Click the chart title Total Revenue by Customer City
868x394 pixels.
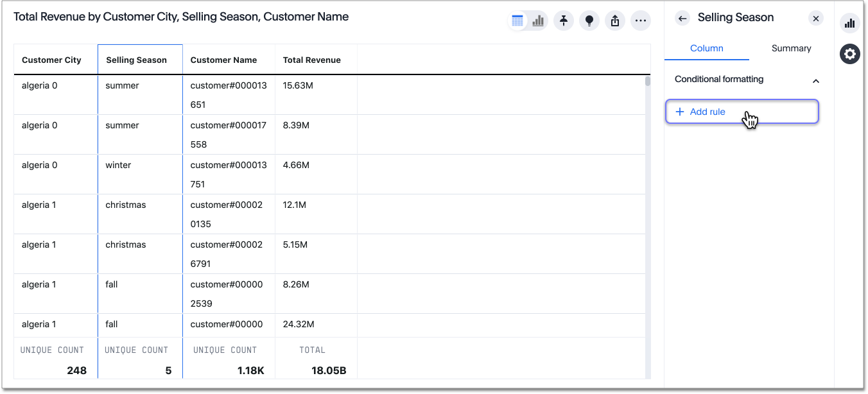tap(182, 16)
